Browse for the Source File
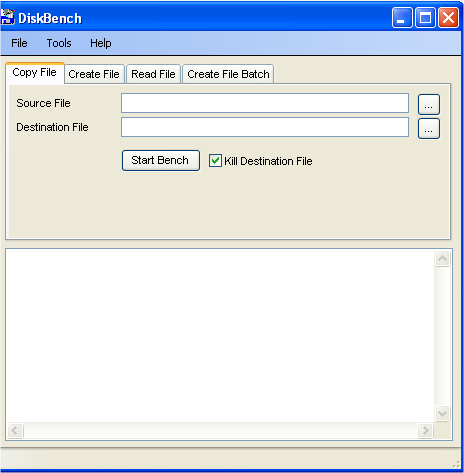This screenshot has height=473, width=464. click(x=429, y=104)
